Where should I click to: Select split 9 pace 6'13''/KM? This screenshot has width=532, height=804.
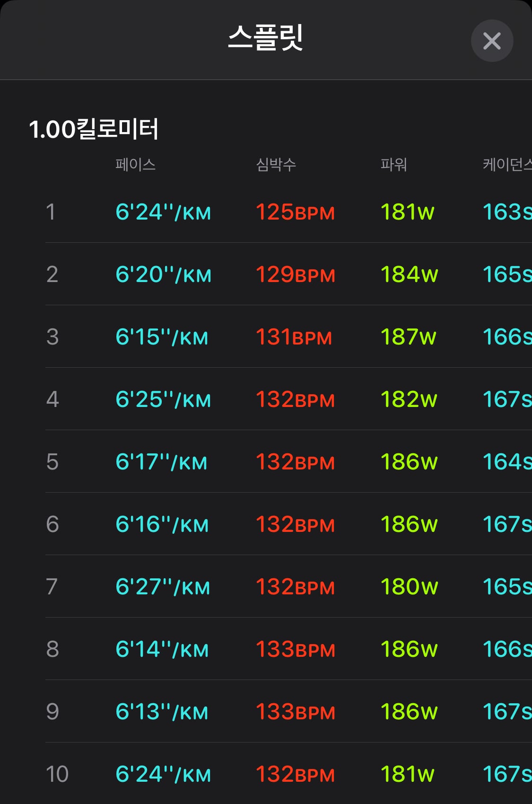point(162,712)
